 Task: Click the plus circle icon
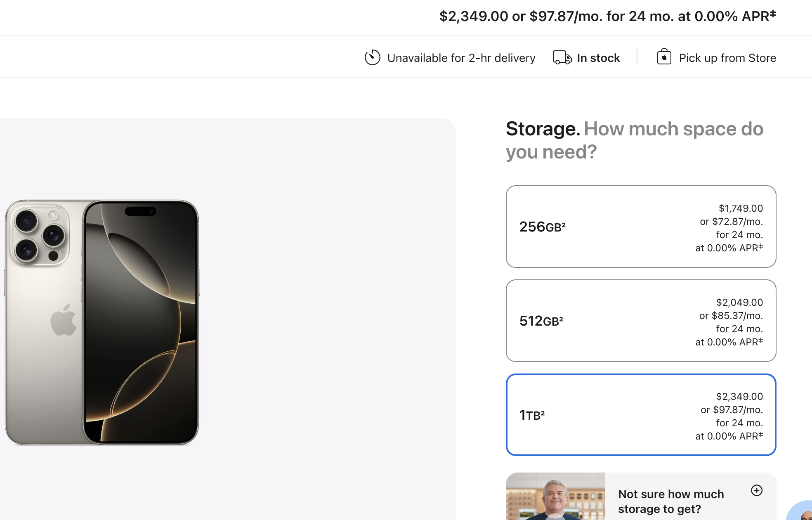(756, 490)
